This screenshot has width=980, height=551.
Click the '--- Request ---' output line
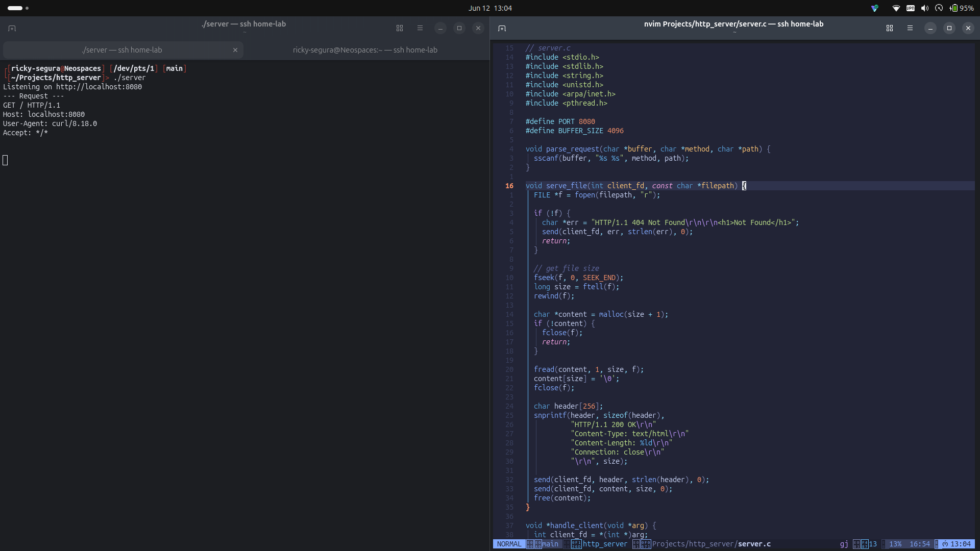(x=34, y=96)
